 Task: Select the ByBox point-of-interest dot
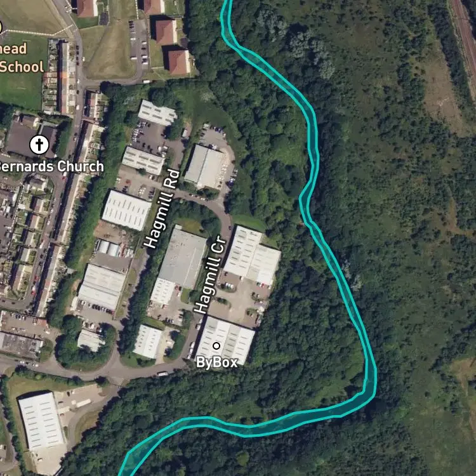(x=216, y=345)
